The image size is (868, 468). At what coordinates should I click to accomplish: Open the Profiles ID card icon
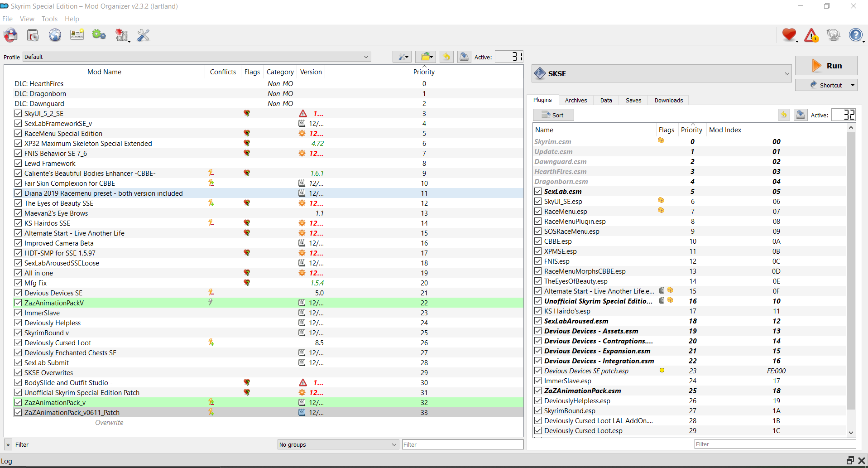[x=77, y=35]
